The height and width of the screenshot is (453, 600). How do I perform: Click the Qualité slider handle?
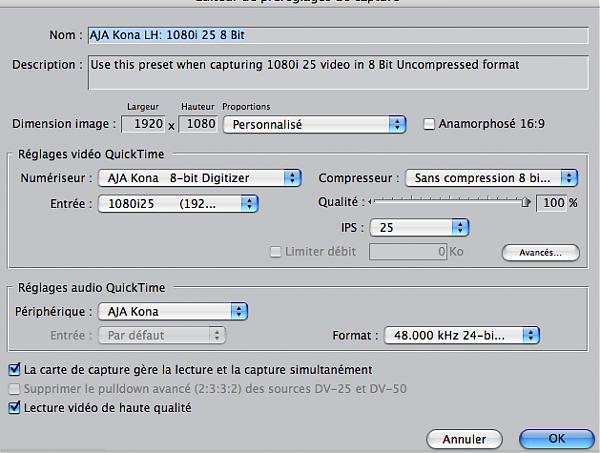pyautogui.click(x=526, y=202)
